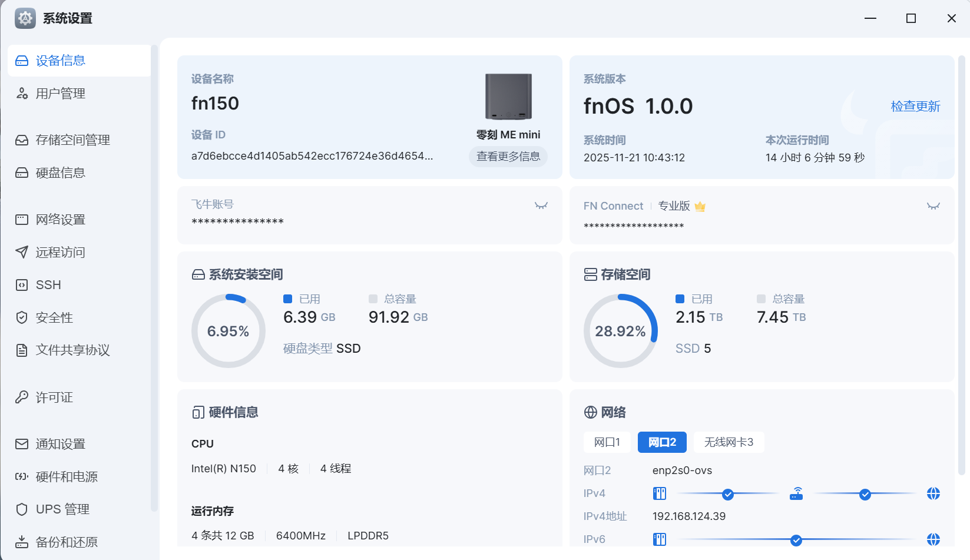Click the system settings gear icon in title bar
Image resolution: width=970 pixels, height=560 pixels.
(25, 18)
